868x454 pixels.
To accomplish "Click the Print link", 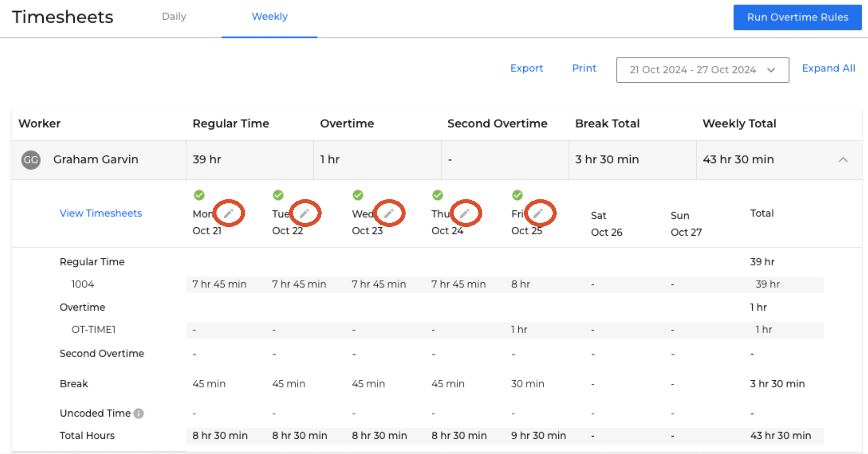I will click(584, 68).
